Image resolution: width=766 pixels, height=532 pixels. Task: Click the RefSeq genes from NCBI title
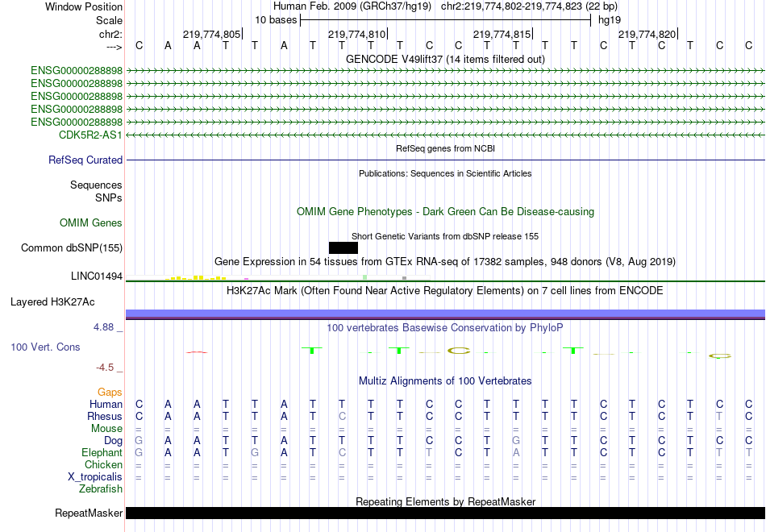coord(445,148)
